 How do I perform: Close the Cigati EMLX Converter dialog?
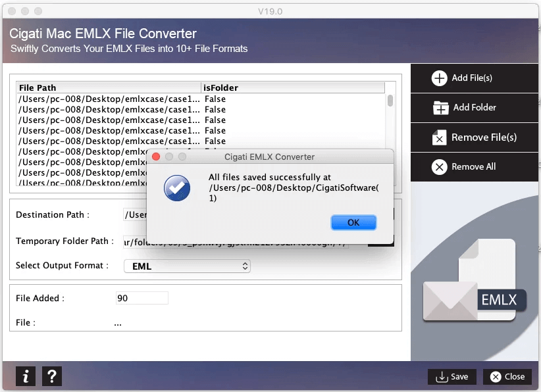[156, 157]
